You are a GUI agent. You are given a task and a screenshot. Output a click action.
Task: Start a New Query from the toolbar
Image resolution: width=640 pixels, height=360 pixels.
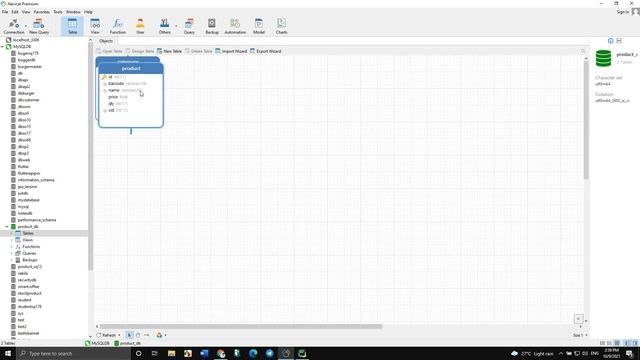click(x=39, y=26)
